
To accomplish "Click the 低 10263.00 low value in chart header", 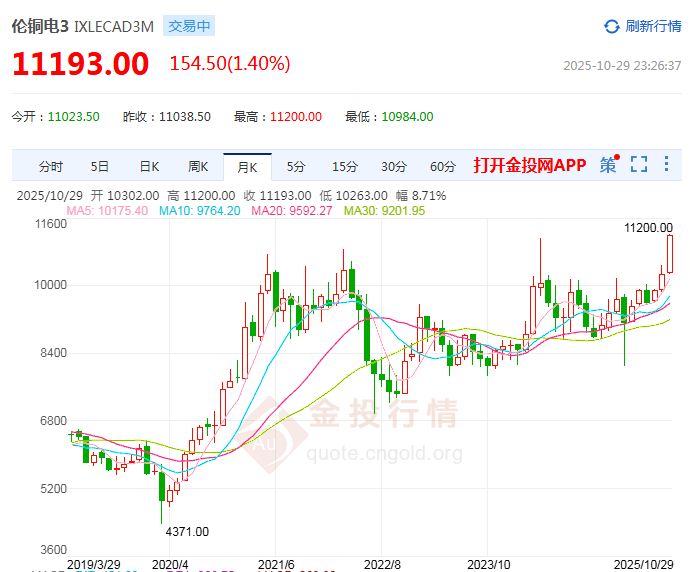I will [354, 196].
